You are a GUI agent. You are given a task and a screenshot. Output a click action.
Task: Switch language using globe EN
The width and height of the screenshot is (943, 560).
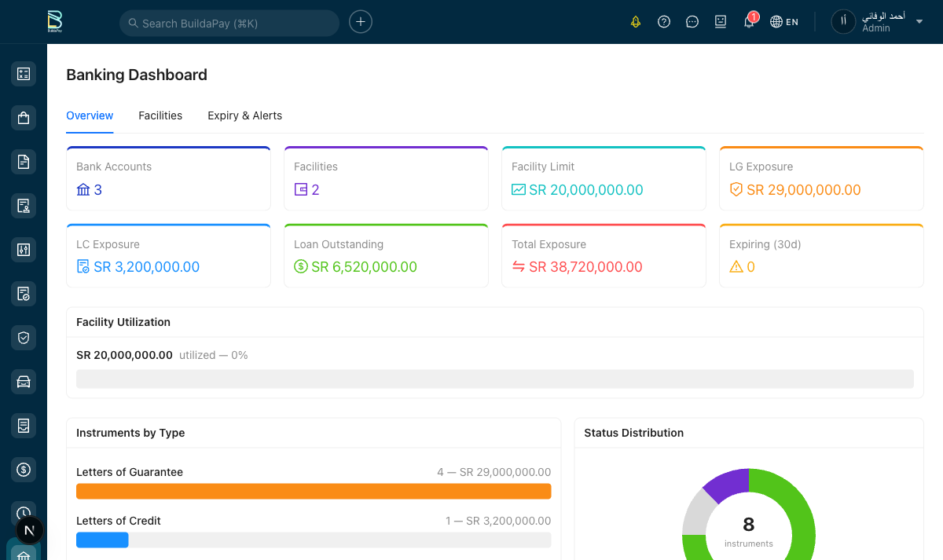tap(784, 22)
